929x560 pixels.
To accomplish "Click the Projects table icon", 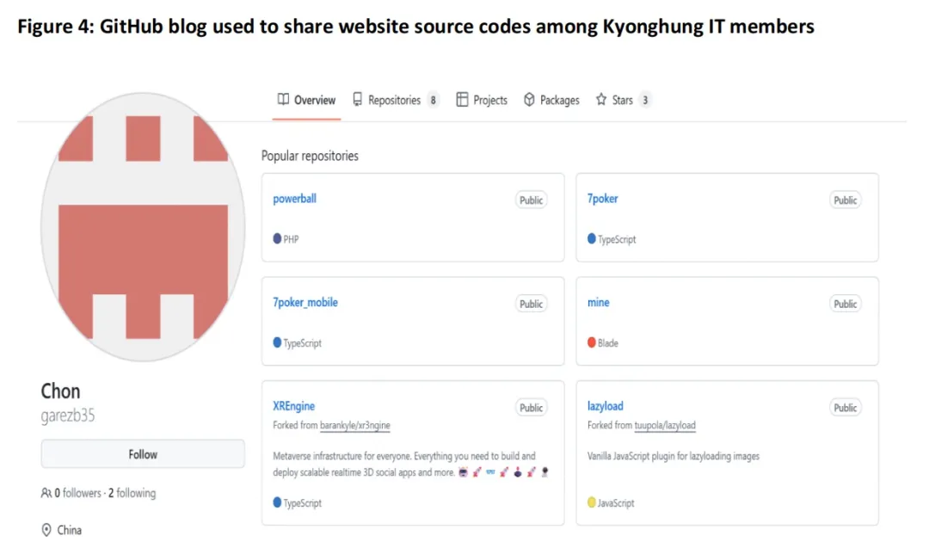I will tap(462, 100).
